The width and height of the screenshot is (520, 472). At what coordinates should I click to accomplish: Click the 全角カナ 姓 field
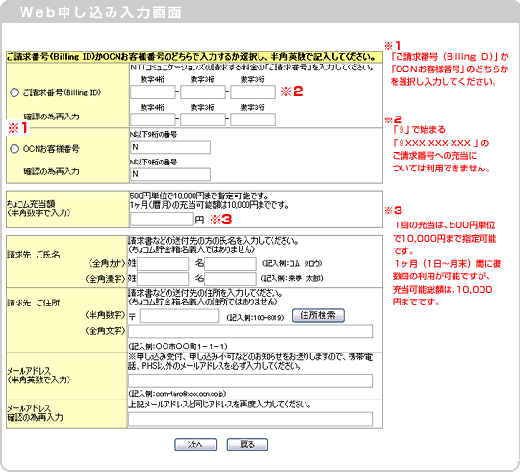click(x=163, y=264)
